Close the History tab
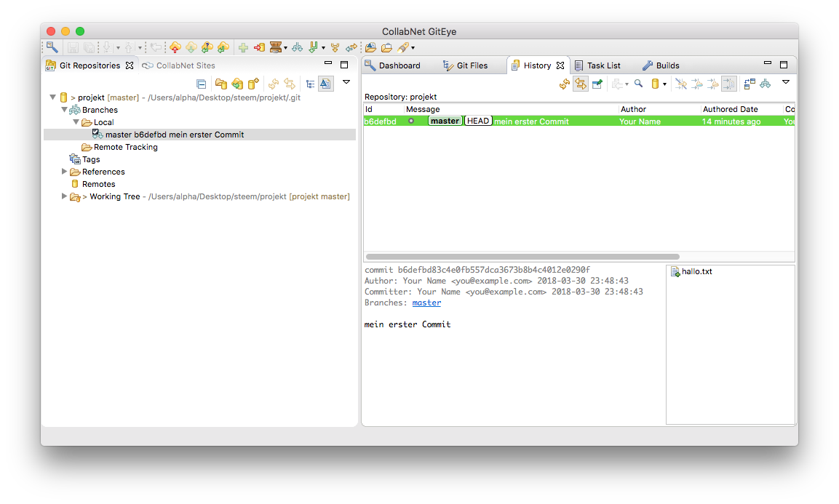Screen dimensions: 839x504 (560, 65)
